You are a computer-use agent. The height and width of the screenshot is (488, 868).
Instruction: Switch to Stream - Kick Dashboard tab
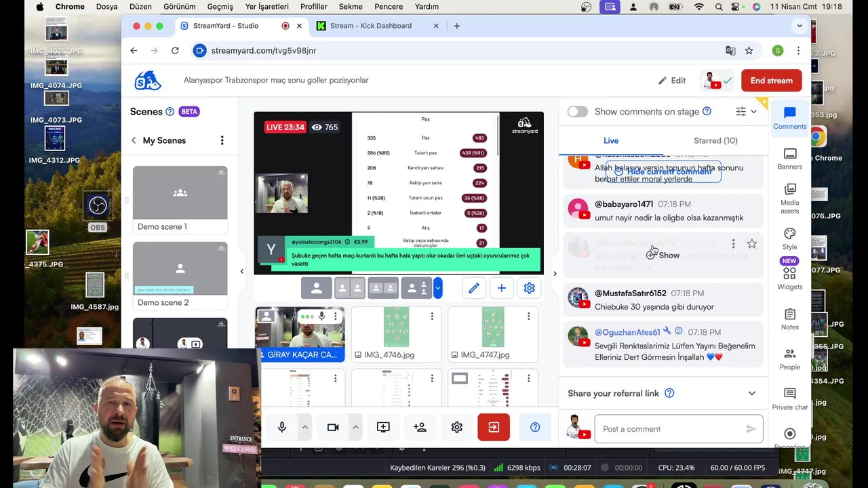(x=377, y=26)
